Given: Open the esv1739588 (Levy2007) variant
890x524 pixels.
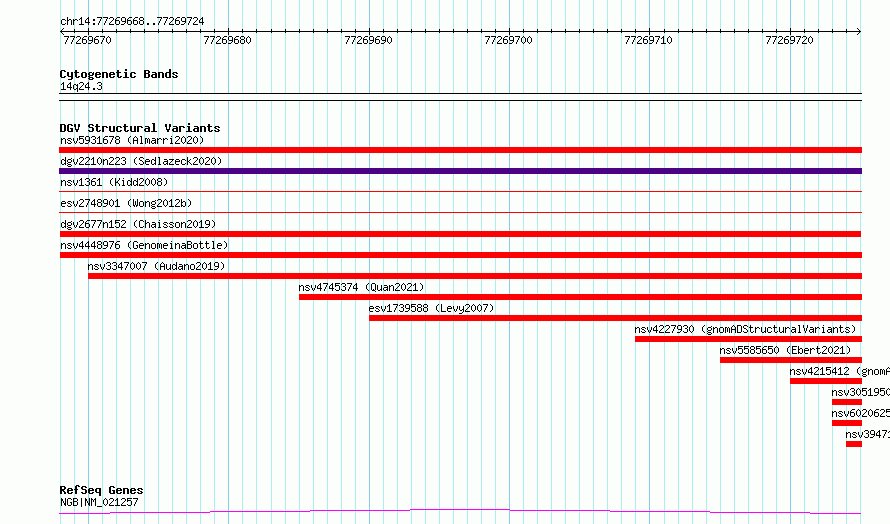Looking at the screenshot, I should click(x=431, y=308).
